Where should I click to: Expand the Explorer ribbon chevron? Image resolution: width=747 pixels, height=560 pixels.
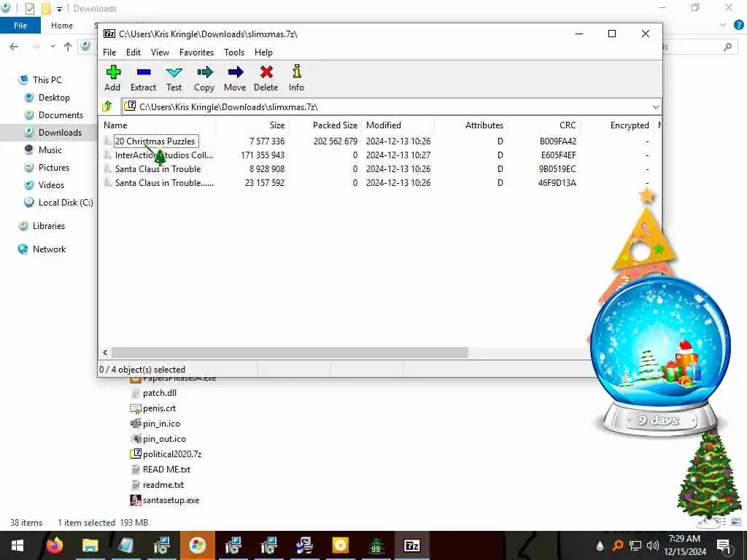pyautogui.click(x=723, y=26)
